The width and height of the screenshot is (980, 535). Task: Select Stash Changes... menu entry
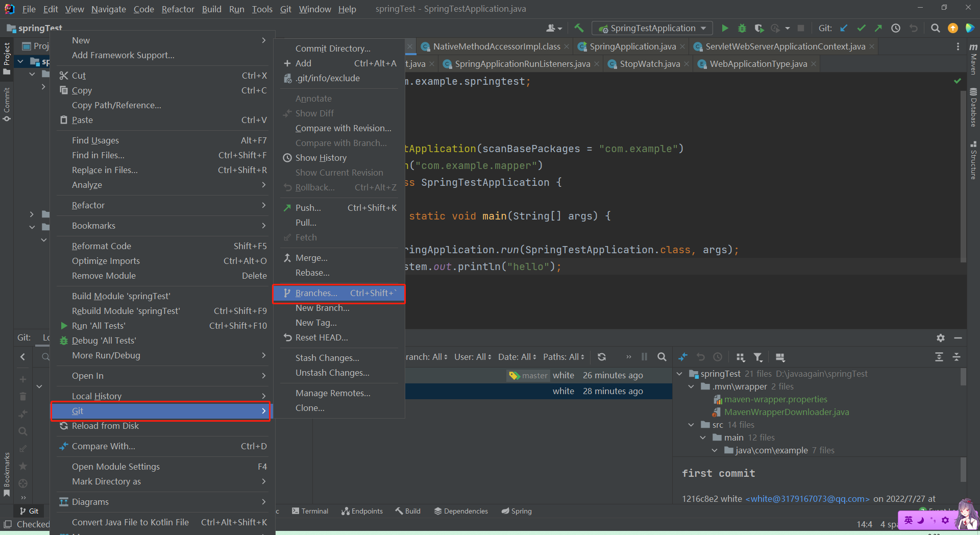(x=339, y=358)
